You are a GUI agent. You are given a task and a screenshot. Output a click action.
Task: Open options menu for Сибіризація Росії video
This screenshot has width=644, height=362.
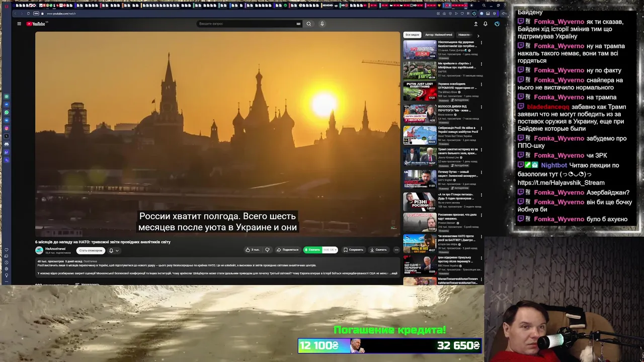(x=481, y=128)
